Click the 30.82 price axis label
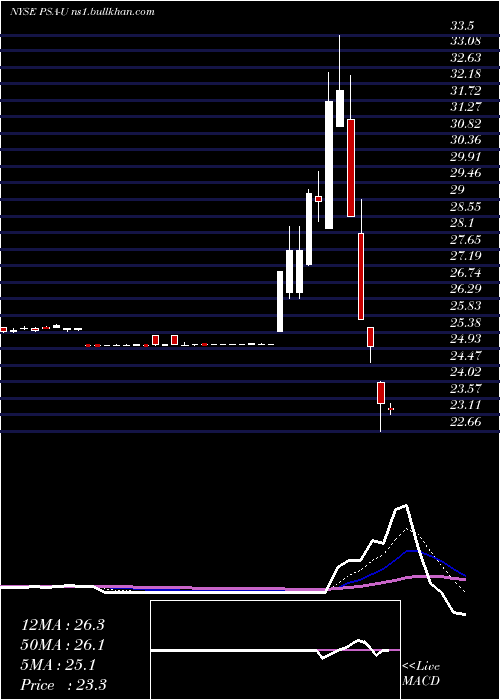This screenshot has width=500, height=700. pyautogui.click(x=465, y=124)
